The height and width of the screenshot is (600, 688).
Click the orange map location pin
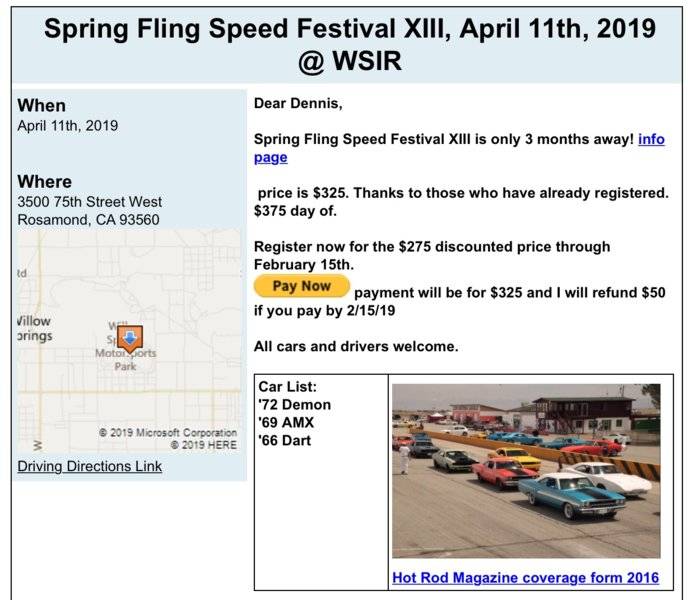pos(130,339)
